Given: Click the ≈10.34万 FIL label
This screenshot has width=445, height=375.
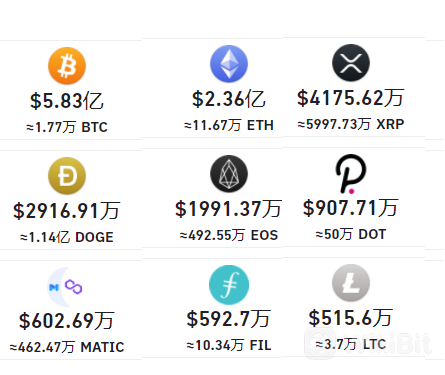Looking at the screenshot, I should (x=229, y=345).
